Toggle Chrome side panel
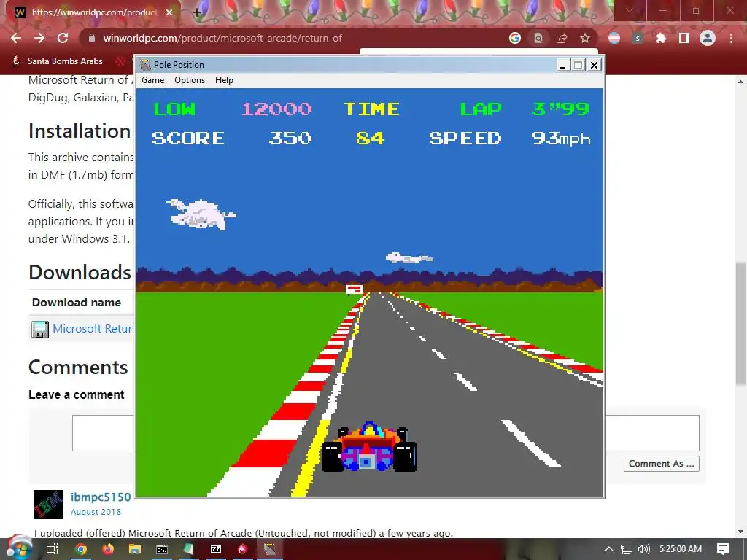 tap(684, 38)
